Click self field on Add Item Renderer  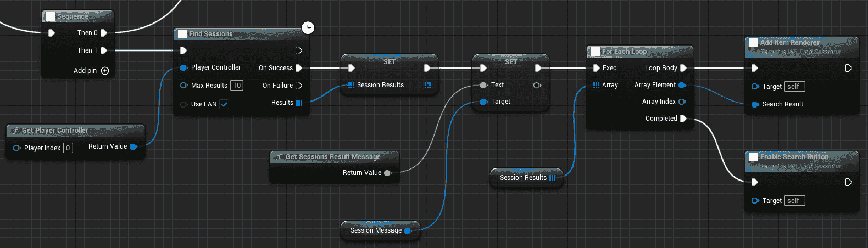[795, 87]
